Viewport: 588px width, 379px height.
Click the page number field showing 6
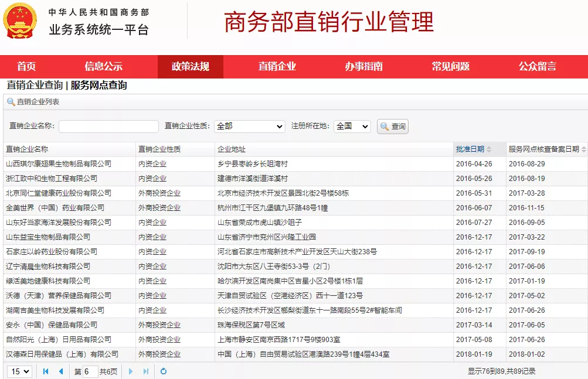pos(90,371)
